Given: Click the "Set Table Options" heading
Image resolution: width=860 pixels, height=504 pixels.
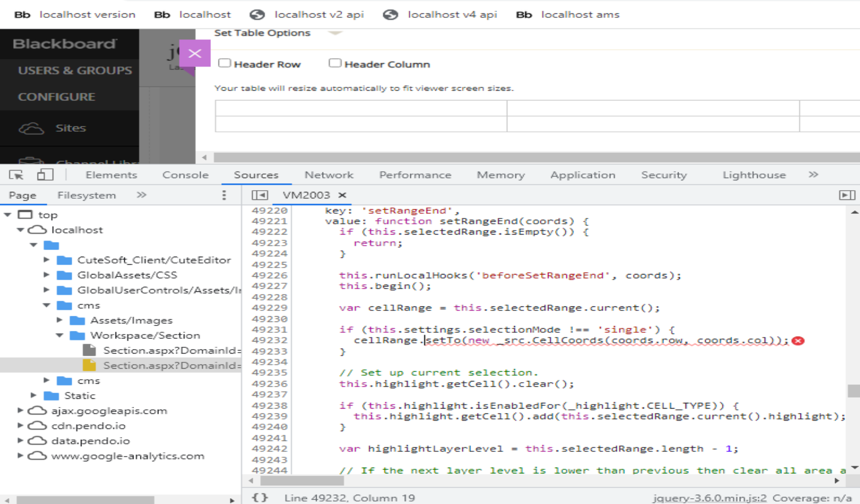Looking at the screenshot, I should coord(262,33).
